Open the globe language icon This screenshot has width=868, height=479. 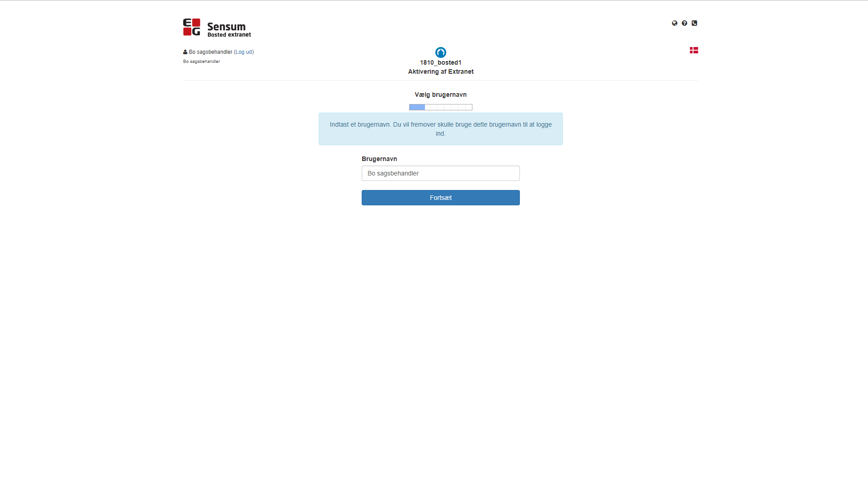(x=675, y=23)
